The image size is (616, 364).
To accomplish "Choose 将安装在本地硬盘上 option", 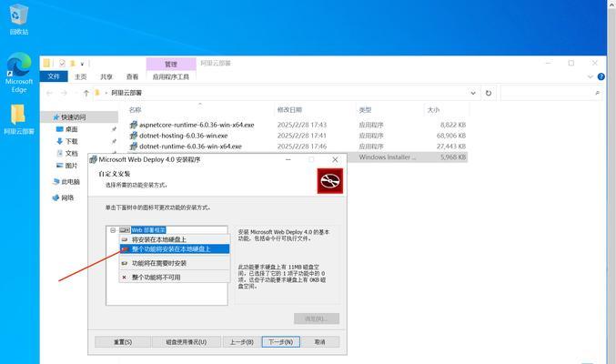I will [175, 239].
